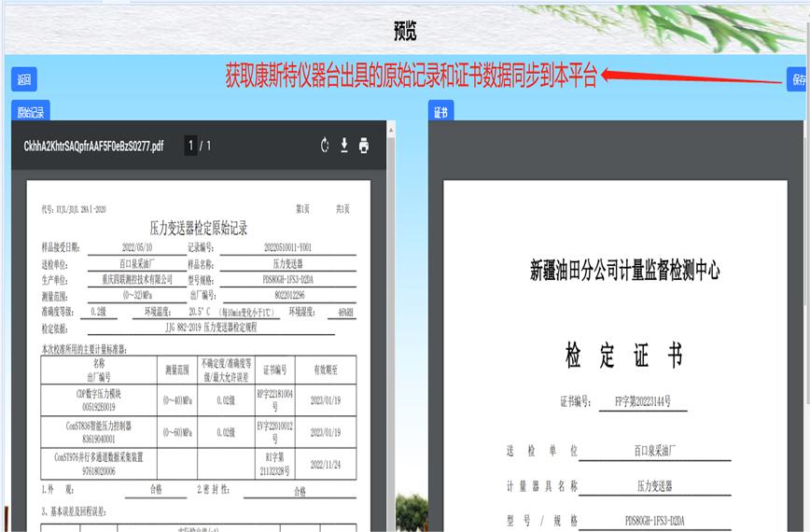810x532 pixels.
Task: Select the PDF file name CkhhA2KhtrSAQpfrAAF5F0eBzS0277.pdf
Action: click(93, 147)
